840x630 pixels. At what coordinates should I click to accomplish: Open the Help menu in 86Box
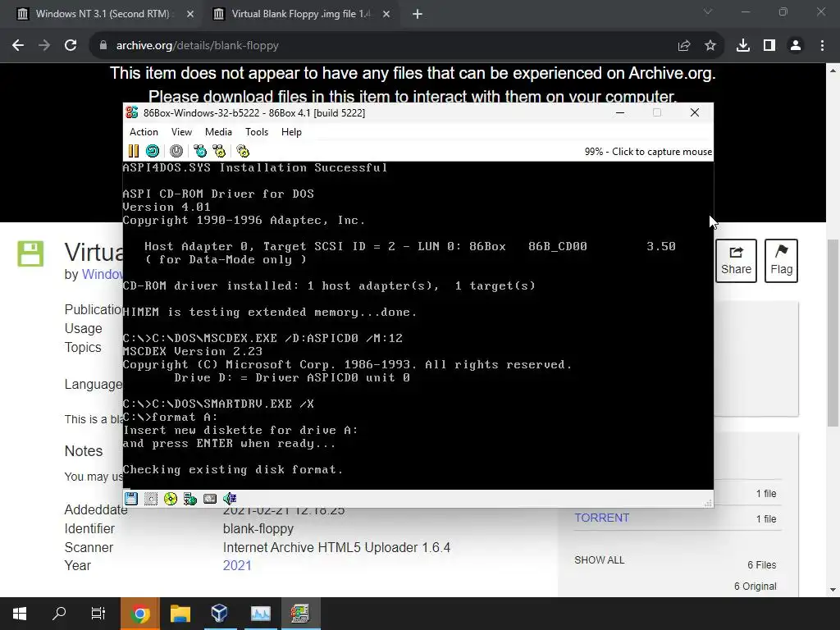pos(291,132)
